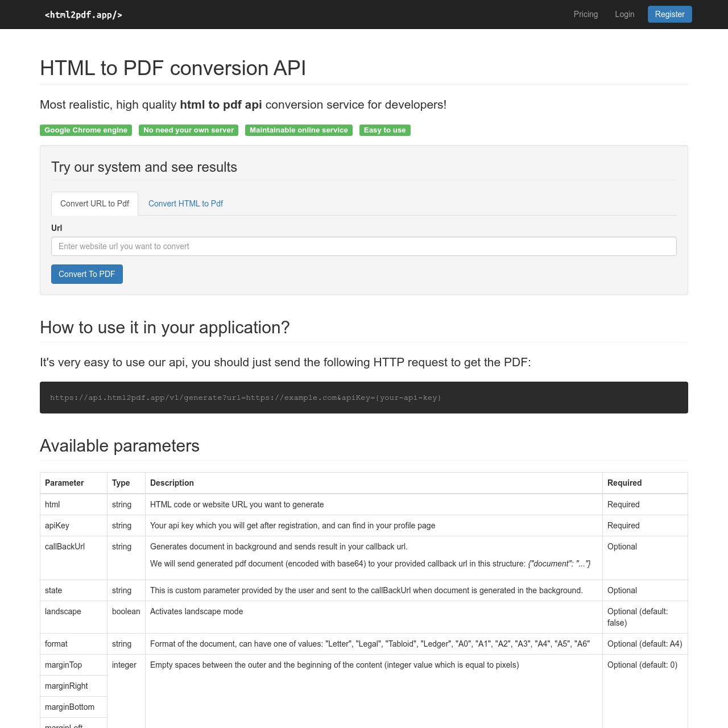Screen dimensions: 728x728
Task: Switch to the Convert HTML to Pdf tab
Action: pos(185,203)
